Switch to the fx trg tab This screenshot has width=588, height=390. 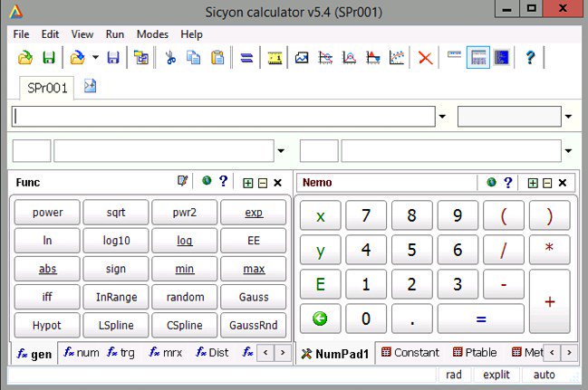pyautogui.click(x=120, y=353)
